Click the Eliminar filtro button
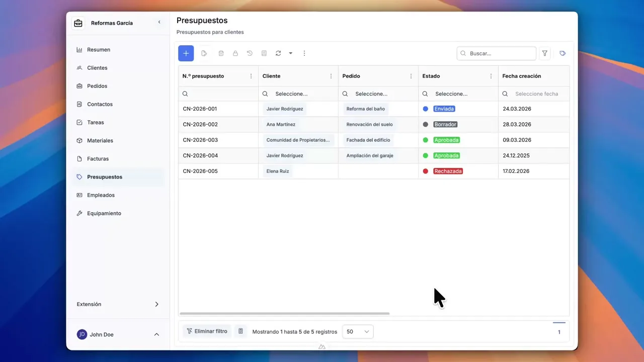This screenshot has width=644, height=362. 207,331
